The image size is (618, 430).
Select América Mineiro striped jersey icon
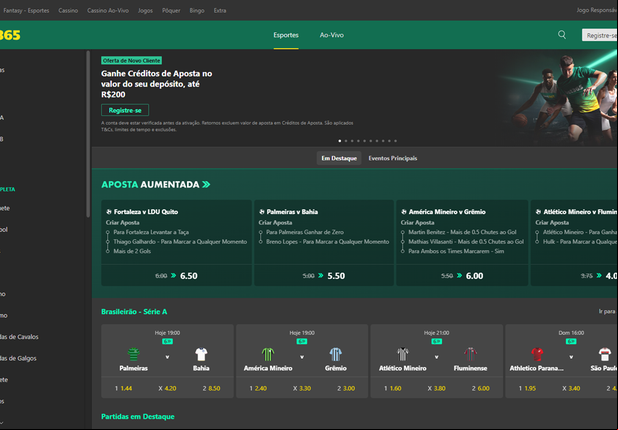[268, 354]
